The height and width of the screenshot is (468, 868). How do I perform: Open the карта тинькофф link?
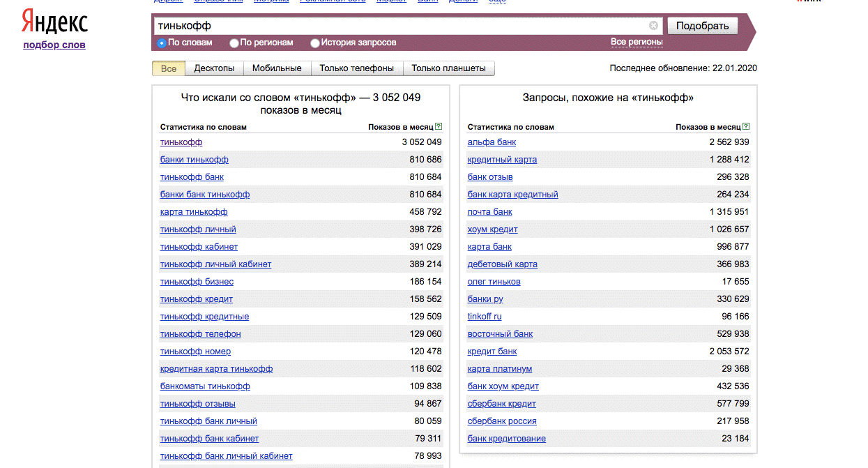coord(194,212)
